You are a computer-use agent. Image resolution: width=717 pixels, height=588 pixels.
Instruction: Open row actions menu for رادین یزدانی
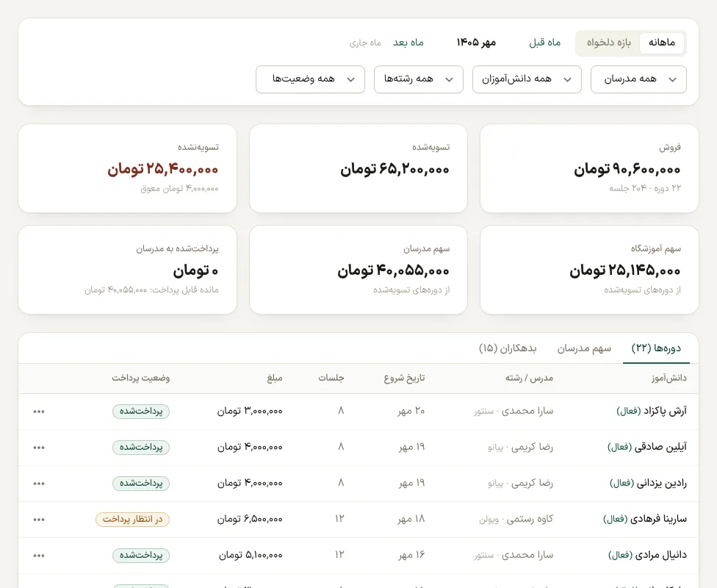click(x=39, y=484)
